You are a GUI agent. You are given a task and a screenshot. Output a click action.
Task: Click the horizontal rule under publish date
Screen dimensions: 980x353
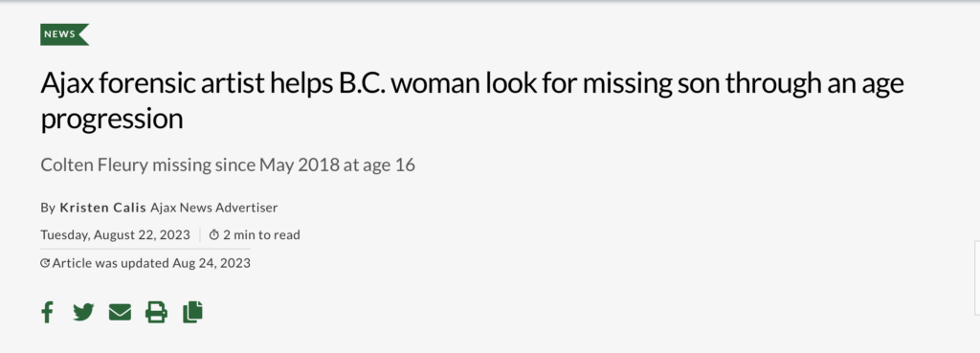click(x=145, y=249)
